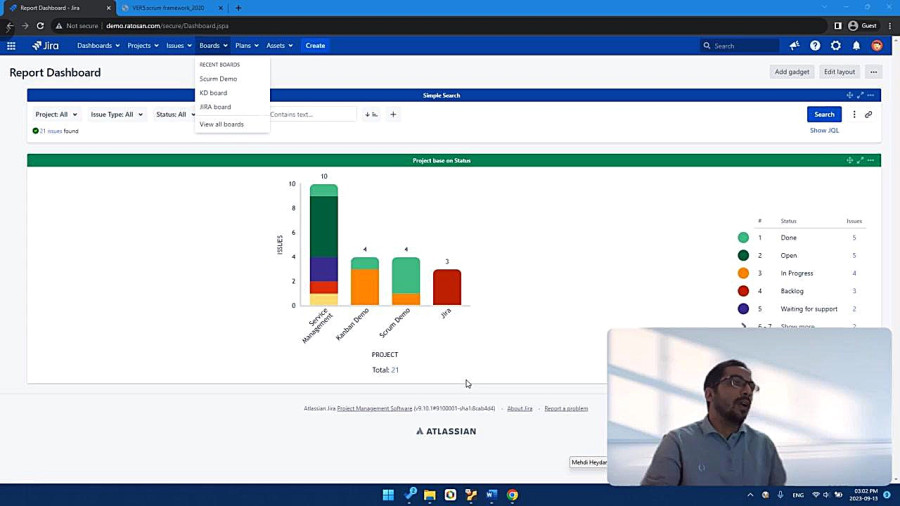Open the About Jira footer link
The width and height of the screenshot is (900, 506).
click(519, 408)
